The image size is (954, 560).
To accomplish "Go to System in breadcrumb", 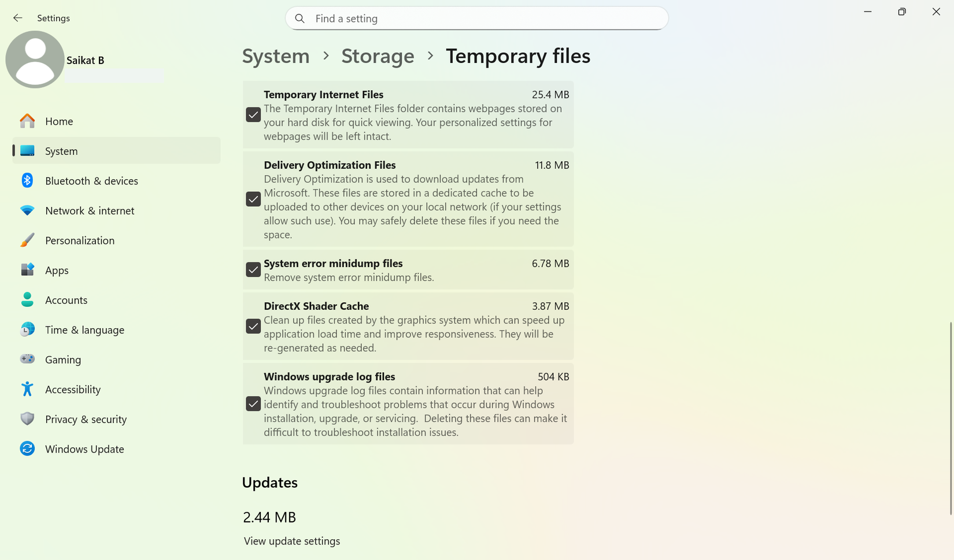I will tap(276, 56).
